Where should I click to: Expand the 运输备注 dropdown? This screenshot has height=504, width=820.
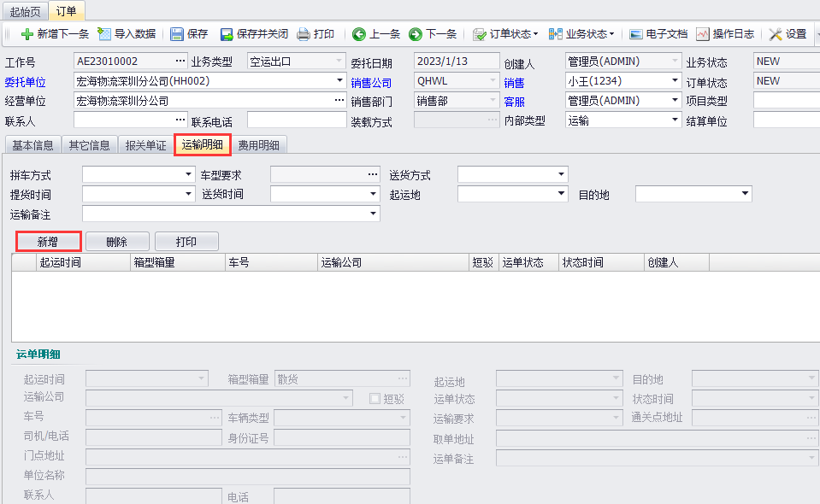pyautogui.click(x=372, y=214)
